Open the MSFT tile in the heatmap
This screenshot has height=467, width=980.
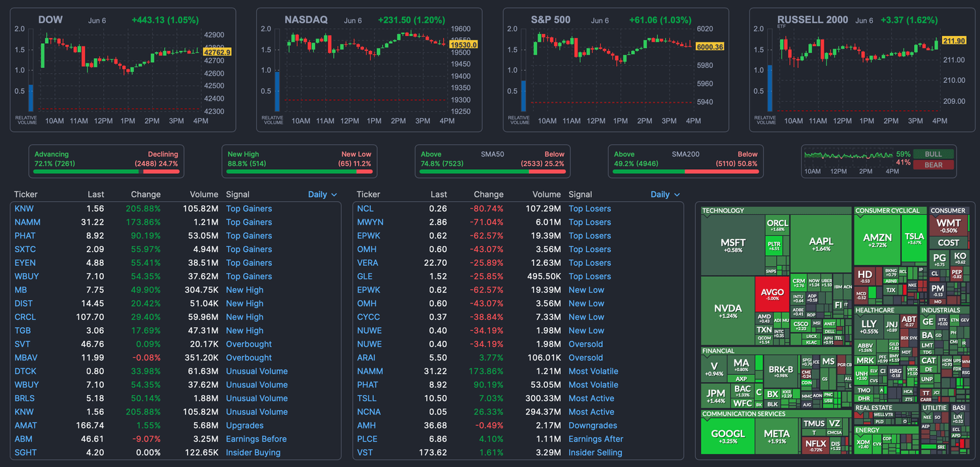tap(733, 245)
